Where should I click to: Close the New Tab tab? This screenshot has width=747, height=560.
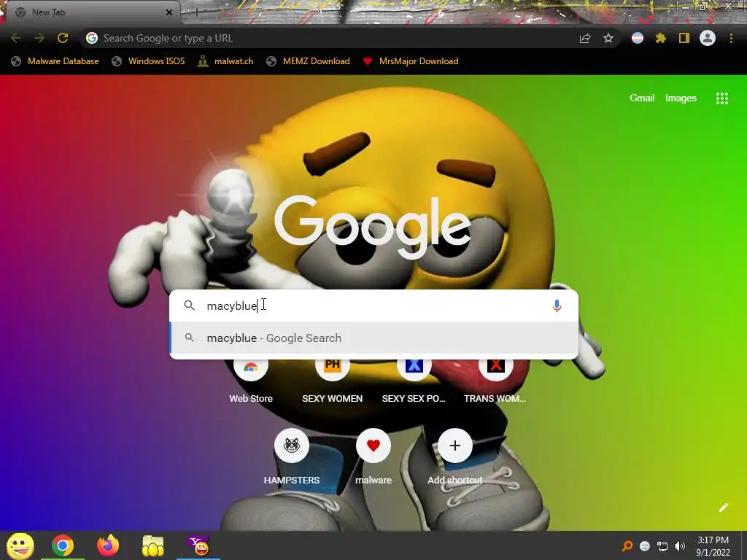[x=169, y=12]
